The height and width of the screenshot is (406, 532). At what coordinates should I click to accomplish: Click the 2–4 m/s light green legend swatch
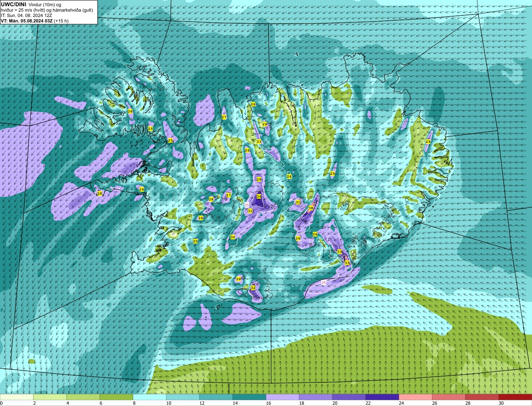(50, 397)
